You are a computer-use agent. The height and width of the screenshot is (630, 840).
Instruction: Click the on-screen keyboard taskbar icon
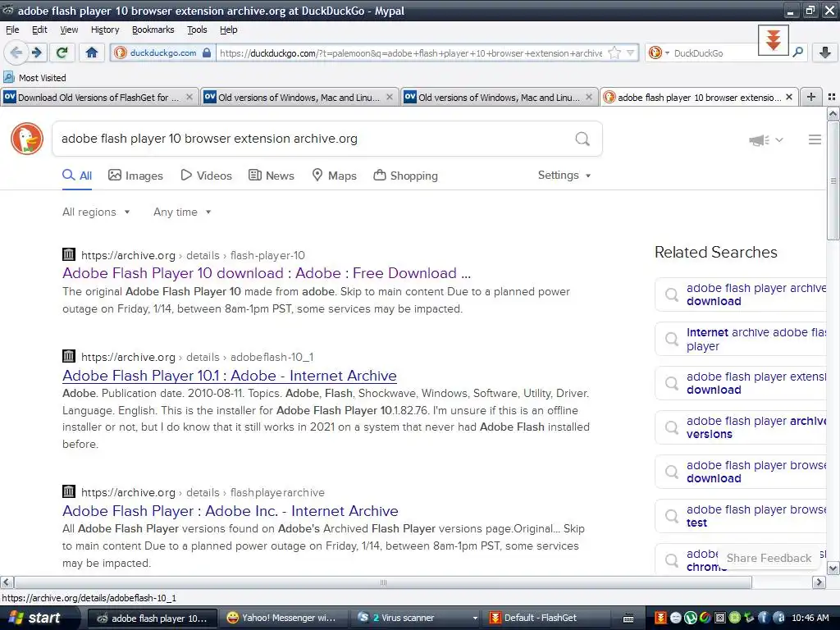[628, 619]
